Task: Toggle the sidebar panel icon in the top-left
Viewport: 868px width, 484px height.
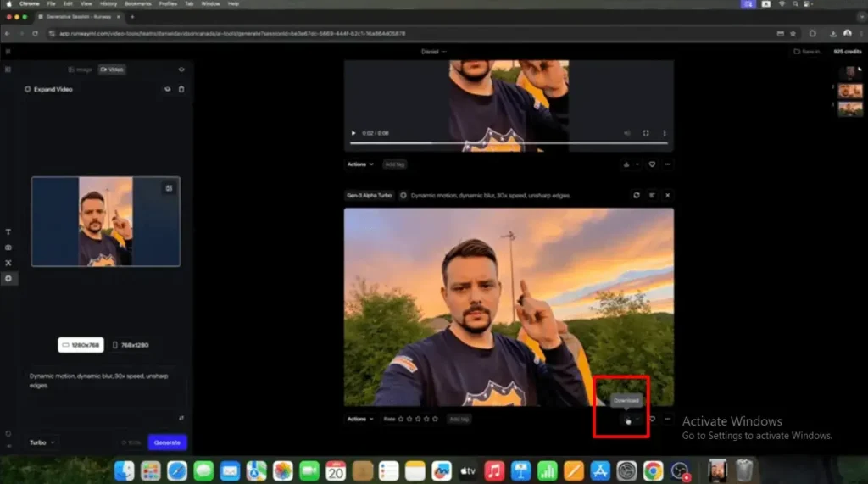Action: point(8,70)
